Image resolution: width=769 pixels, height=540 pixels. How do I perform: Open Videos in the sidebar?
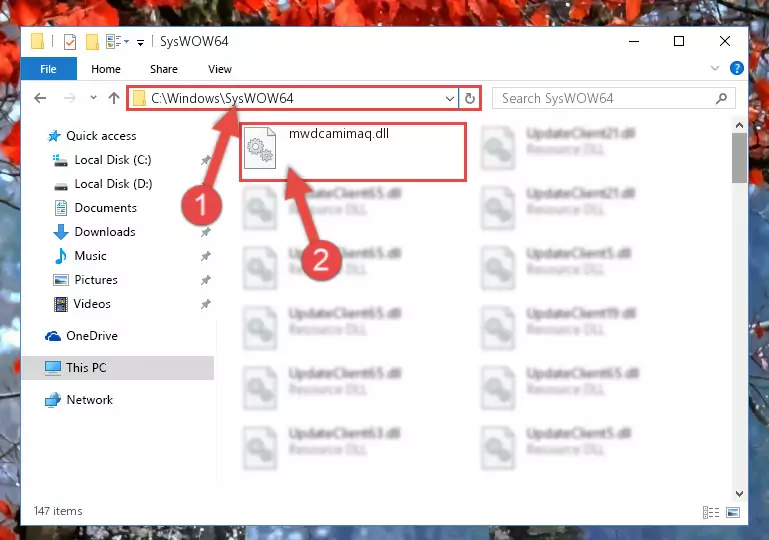(x=92, y=304)
